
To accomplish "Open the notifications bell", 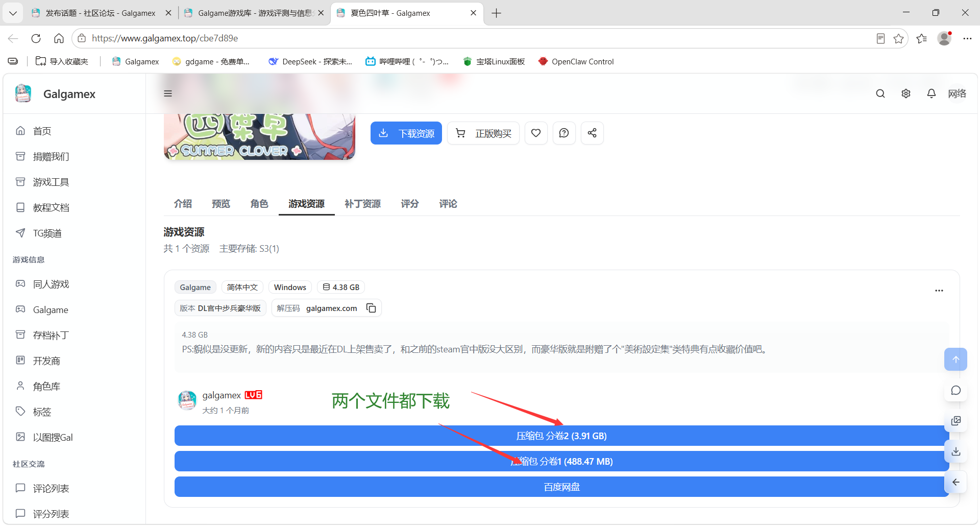I will click(x=932, y=93).
